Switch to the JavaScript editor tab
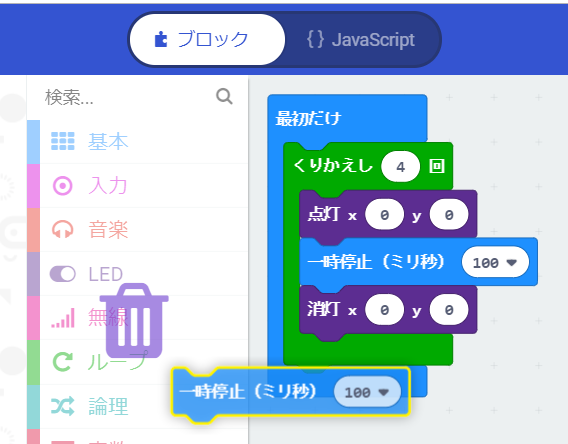The width and height of the screenshot is (568, 444). point(361,39)
